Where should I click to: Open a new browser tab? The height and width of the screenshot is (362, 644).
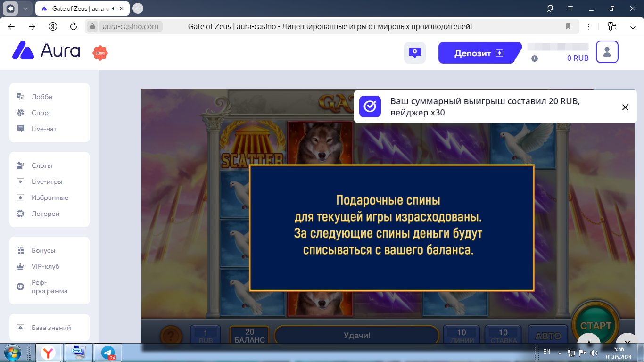tap(138, 8)
